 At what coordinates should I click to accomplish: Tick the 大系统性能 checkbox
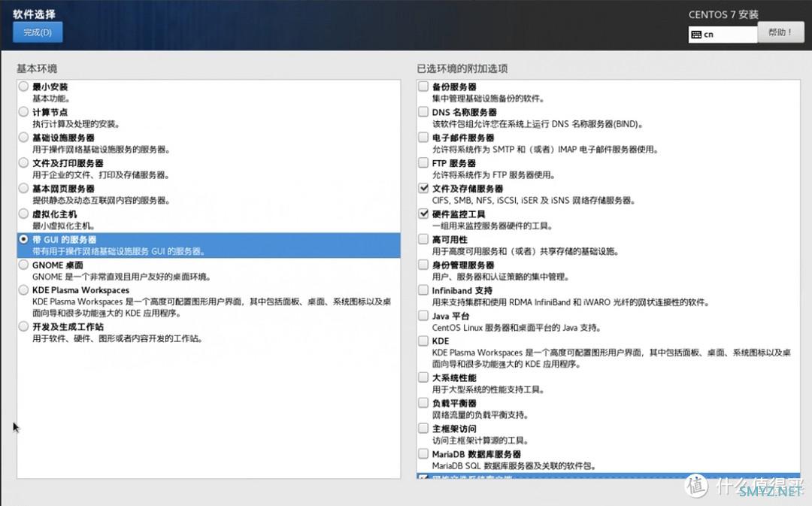tap(423, 377)
